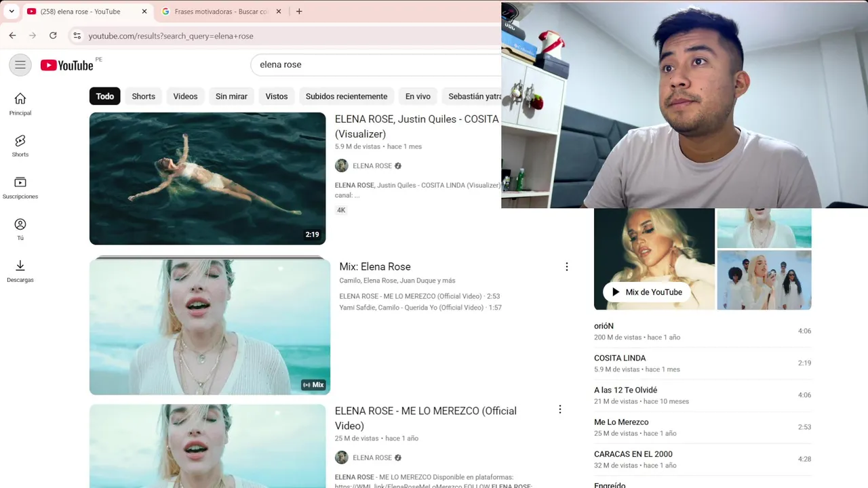Go back with browser back arrow
868x488 pixels.
pyautogui.click(x=12, y=36)
